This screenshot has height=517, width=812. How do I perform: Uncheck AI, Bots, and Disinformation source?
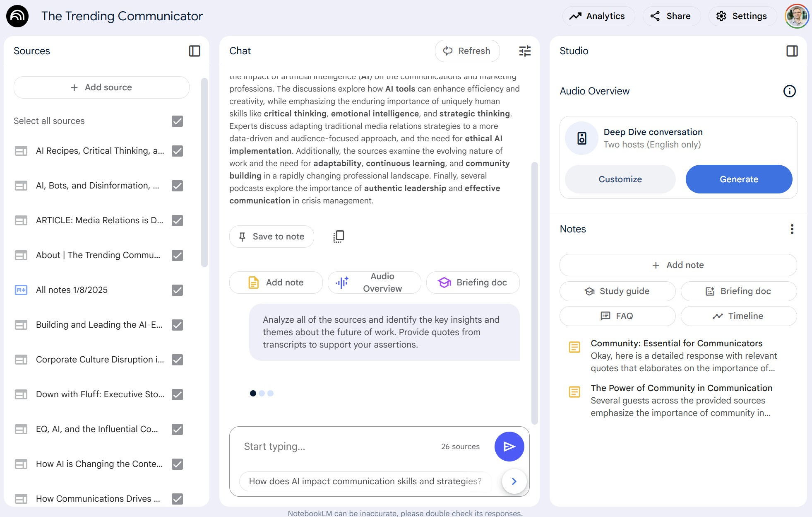[x=177, y=186]
